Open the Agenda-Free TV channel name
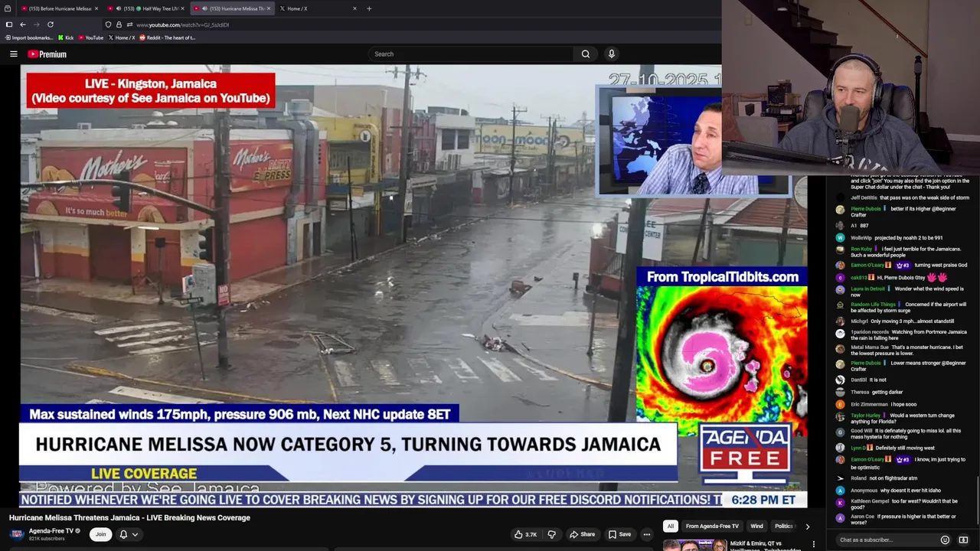Screen dimensions: 980x551 tap(51, 531)
